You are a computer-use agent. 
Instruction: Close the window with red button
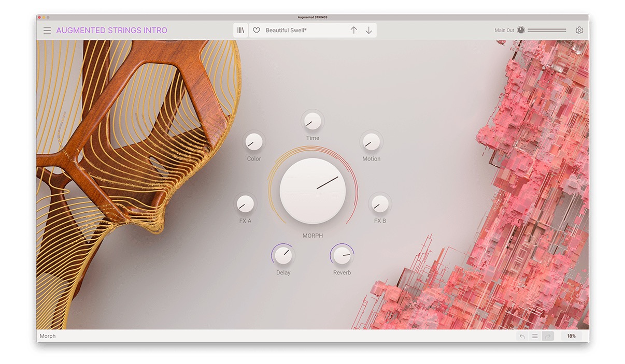39,17
